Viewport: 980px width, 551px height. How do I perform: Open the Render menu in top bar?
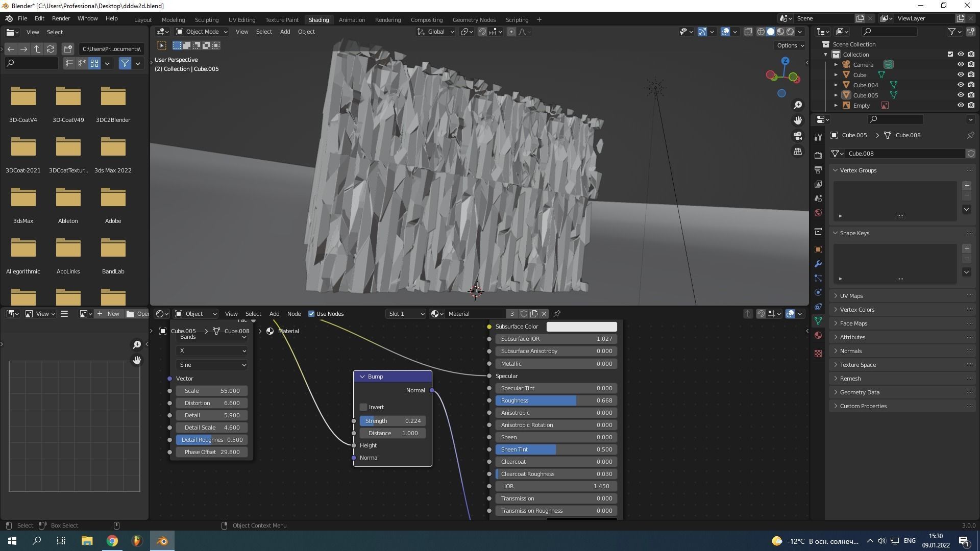(x=61, y=18)
